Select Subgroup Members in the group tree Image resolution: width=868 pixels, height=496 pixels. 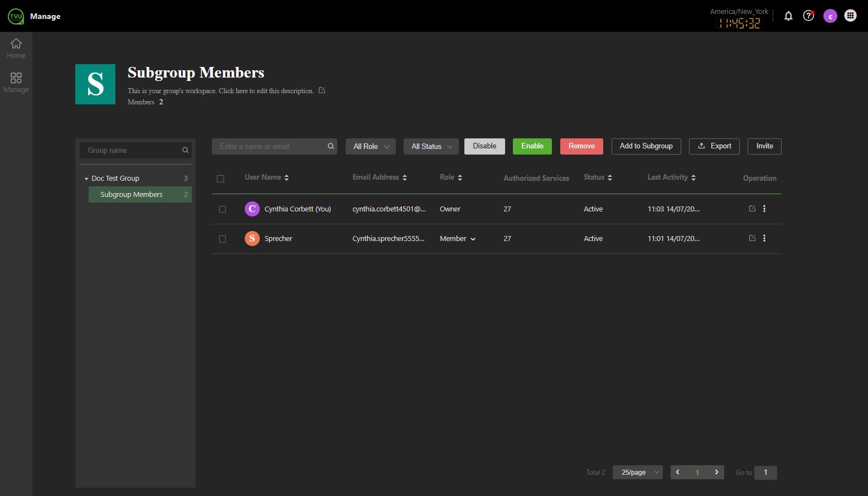click(140, 194)
